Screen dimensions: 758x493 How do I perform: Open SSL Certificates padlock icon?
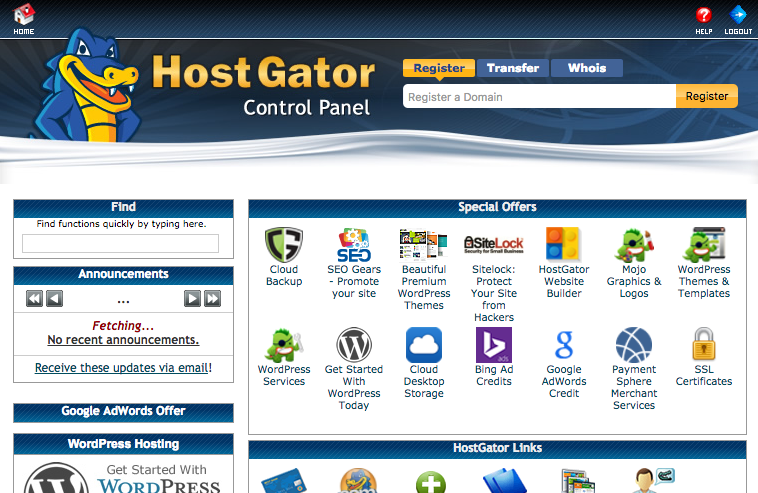tap(704, 344)
